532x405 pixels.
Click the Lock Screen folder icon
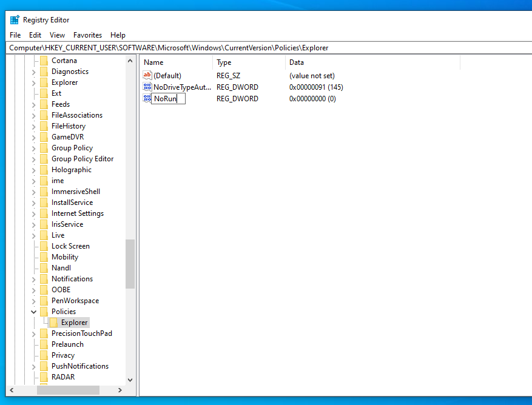click(44, 246)
